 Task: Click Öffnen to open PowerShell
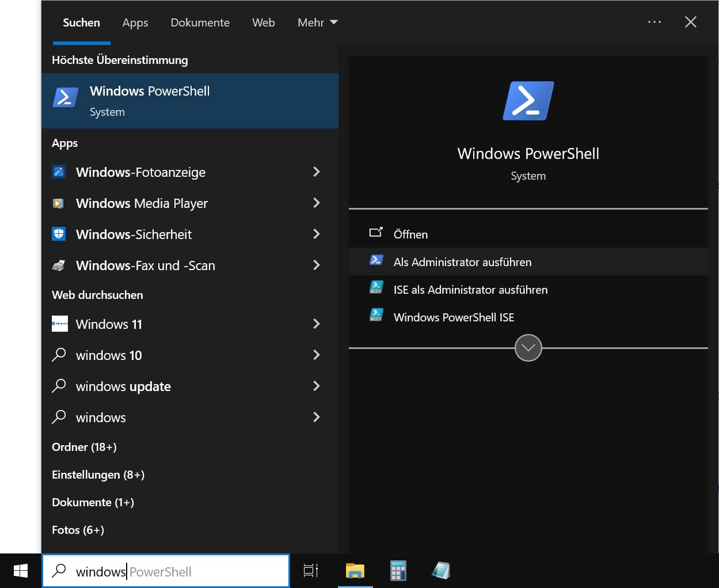pos(410,234)
